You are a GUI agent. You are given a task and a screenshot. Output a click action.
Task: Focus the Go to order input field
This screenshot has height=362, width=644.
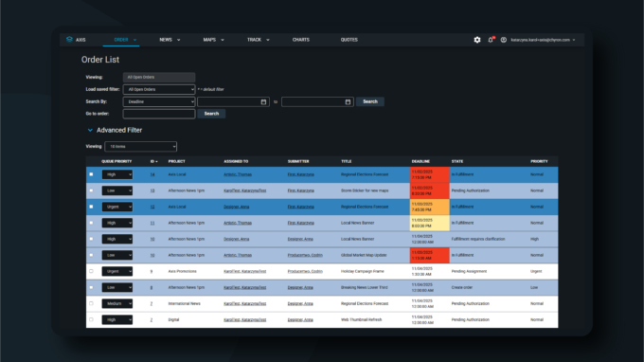(159, 114)
